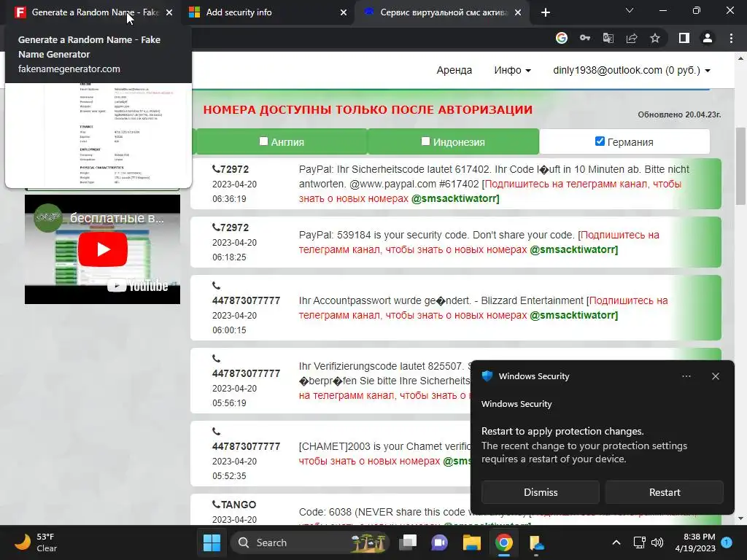Click 447873077777 in the 06:00:15 message
The height and width of the screenshot is (560, 747).
(x=246, y=300)
